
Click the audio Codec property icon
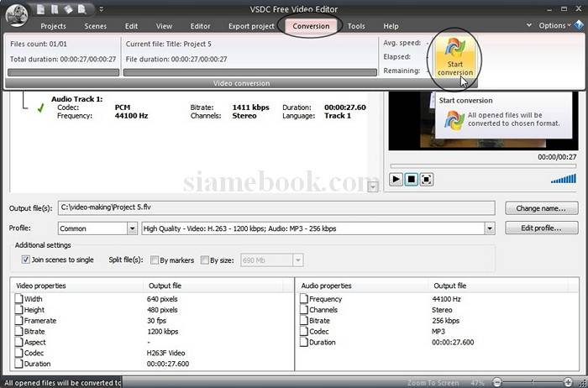click(304, 332)
